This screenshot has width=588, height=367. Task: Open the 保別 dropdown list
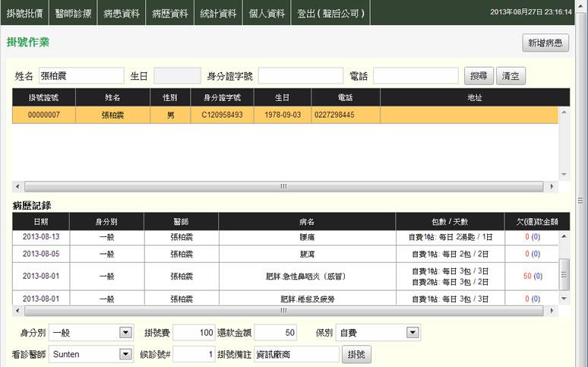point(413,333)
